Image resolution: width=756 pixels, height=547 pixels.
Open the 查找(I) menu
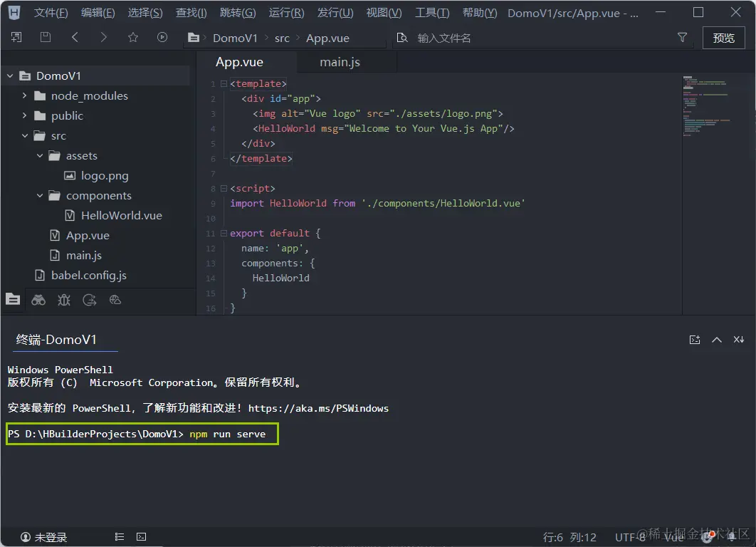[191, 13]
